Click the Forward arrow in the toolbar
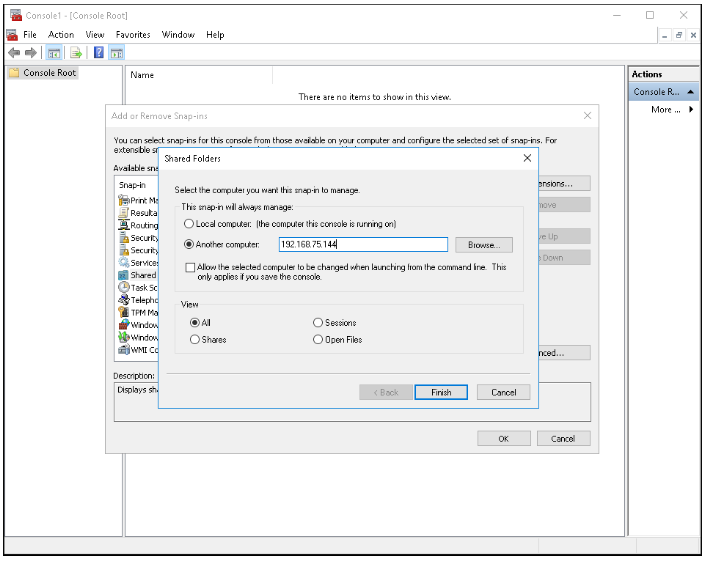 pos(31,53)
